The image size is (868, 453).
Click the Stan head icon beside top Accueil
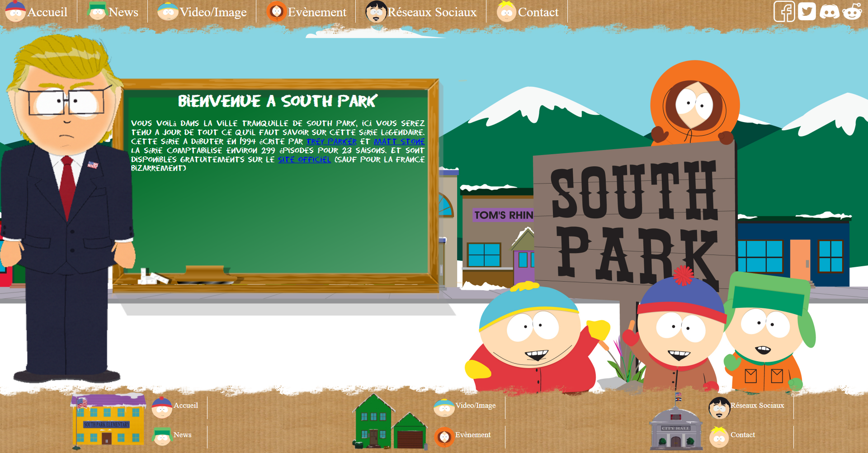tap(15, 11)
